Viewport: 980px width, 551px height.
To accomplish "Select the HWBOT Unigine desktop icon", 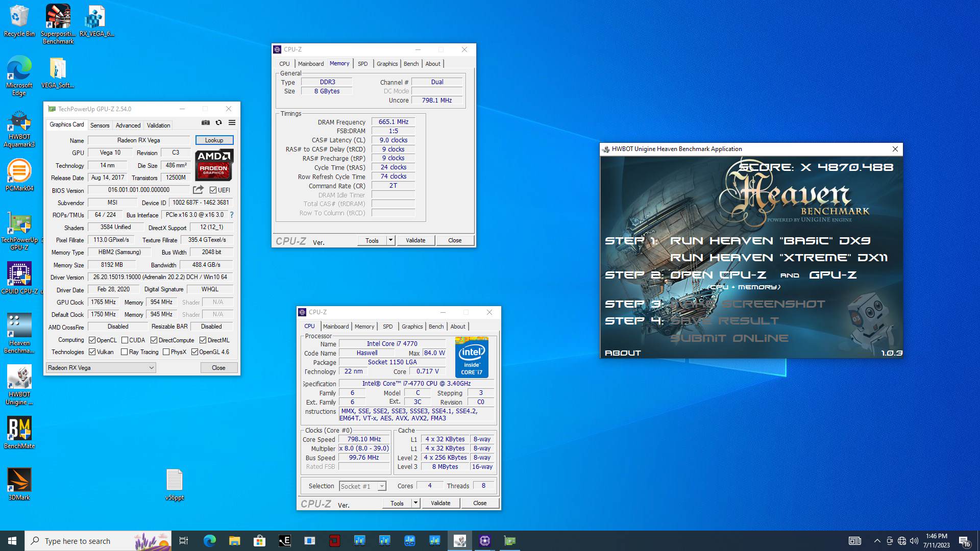I will (x=19, y=385).
